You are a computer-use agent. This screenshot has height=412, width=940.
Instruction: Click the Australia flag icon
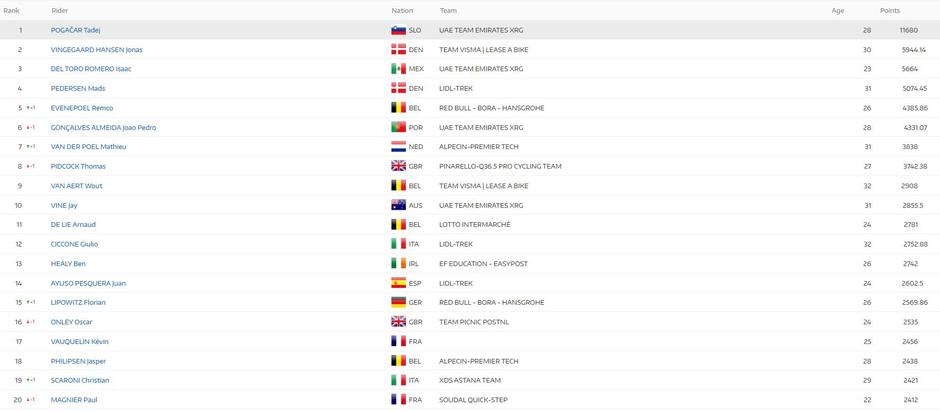(398, 205)
